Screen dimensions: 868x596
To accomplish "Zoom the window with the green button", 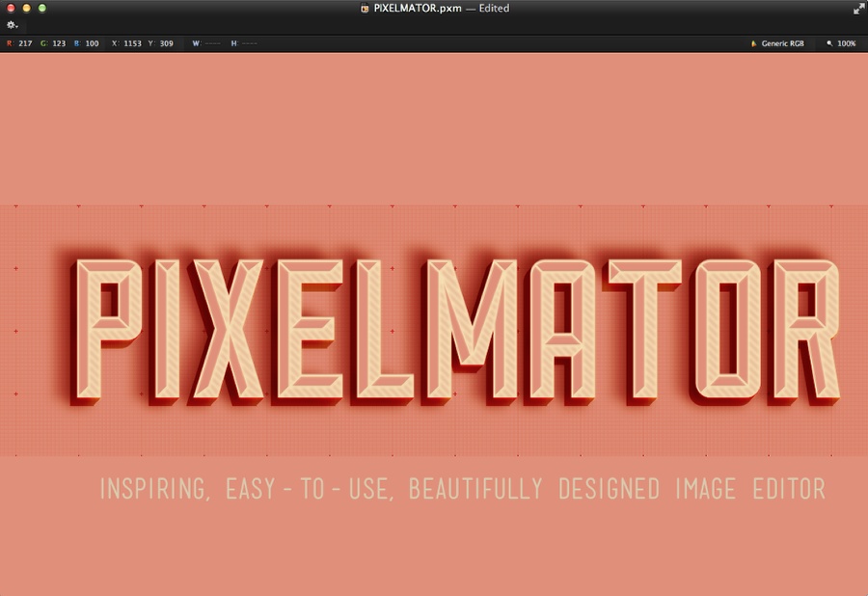I will point(42,9).
